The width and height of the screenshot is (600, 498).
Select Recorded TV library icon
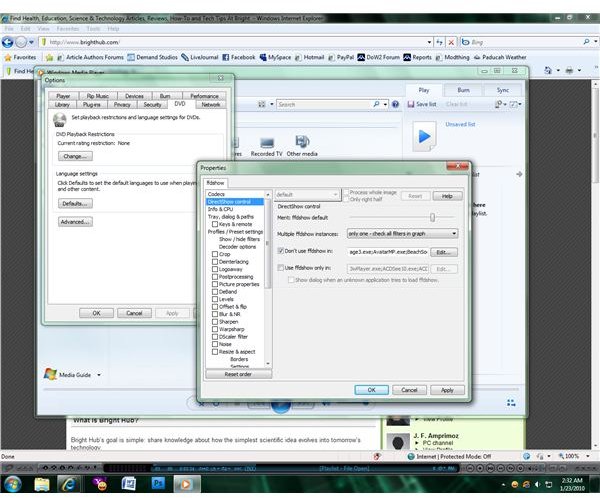click(x=267, y=143)
